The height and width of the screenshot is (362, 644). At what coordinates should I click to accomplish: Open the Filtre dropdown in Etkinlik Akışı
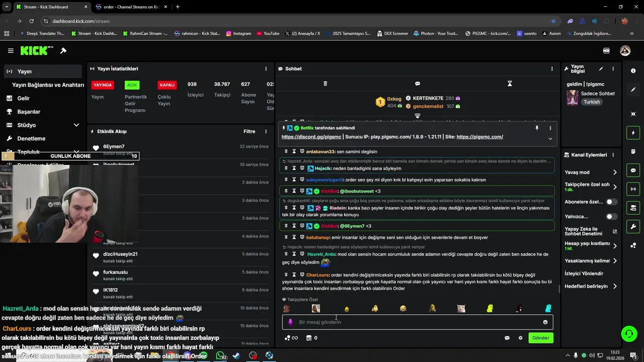pyautogui.click(x=249, y=132)
